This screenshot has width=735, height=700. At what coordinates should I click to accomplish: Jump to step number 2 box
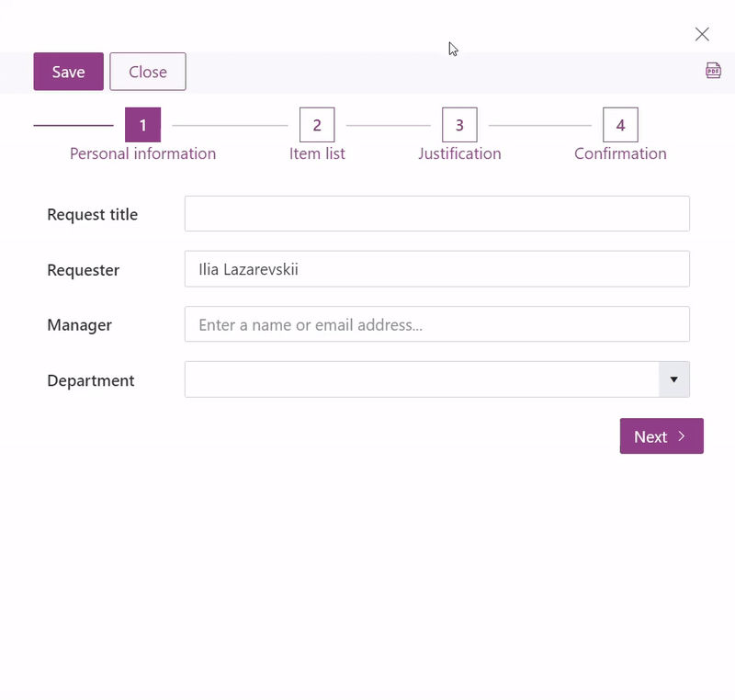coord(317,125)
